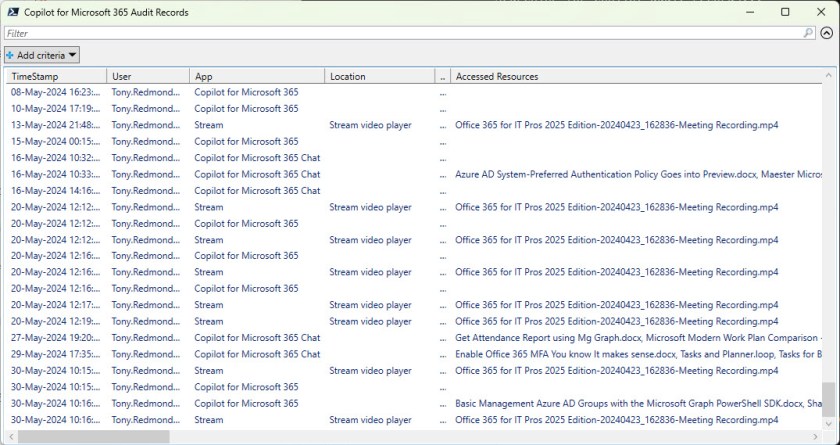Click 'Stream' app cell in 20-May-2024 12:19 row
840x445 pixels.
pyautogui.click(x=209, y=321)
